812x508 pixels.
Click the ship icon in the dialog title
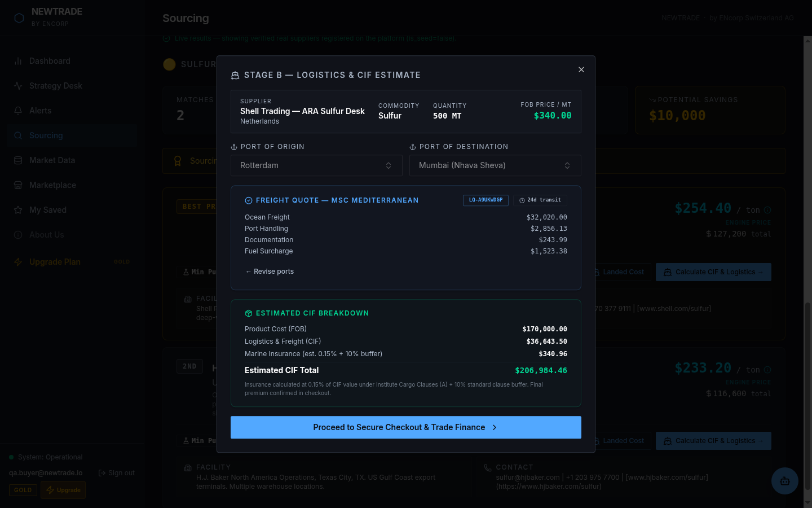coord(235,75)
